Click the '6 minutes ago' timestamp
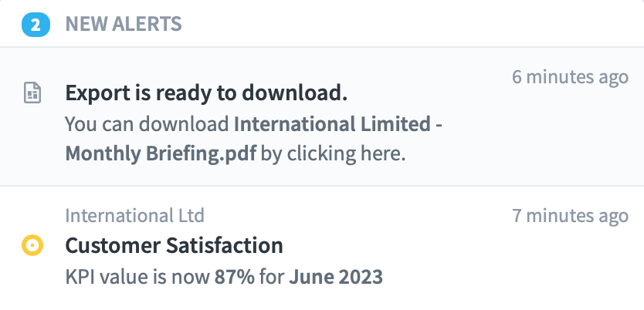The width and height of the screenshot is (644, 310). click(x=570, y=77)
